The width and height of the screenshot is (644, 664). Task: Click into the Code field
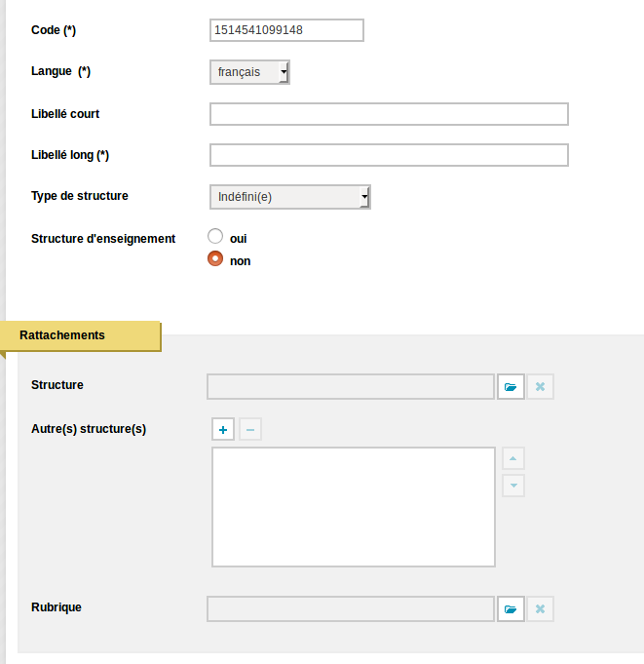(286, 30)
